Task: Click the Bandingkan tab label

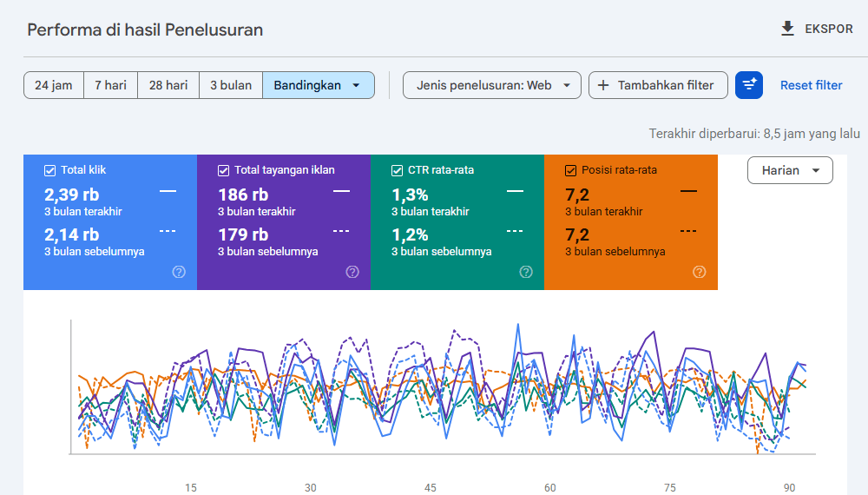Action: pyautogui.click(x=307, y=85)
